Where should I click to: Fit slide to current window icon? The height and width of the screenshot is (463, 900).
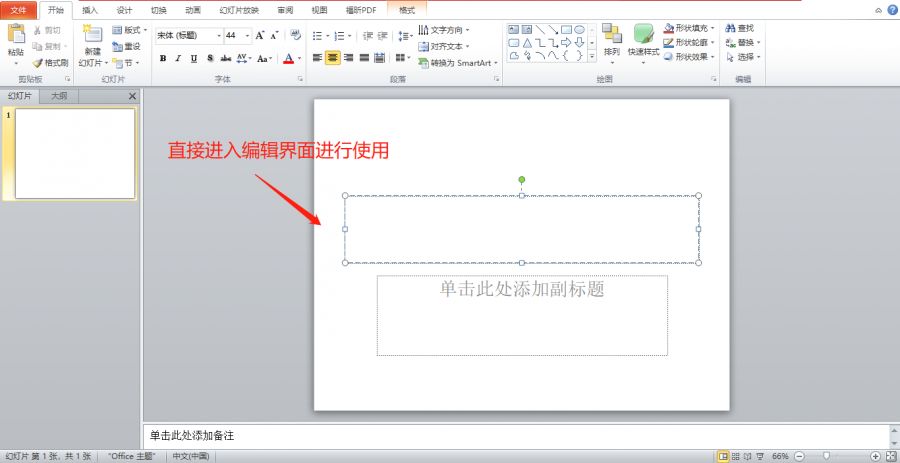click(891, 456)
